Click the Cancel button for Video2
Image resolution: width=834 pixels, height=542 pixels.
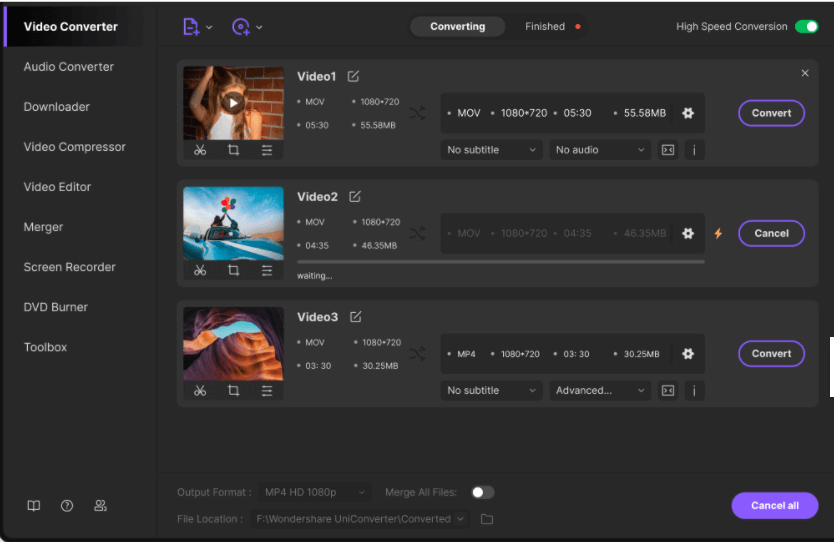771,233
